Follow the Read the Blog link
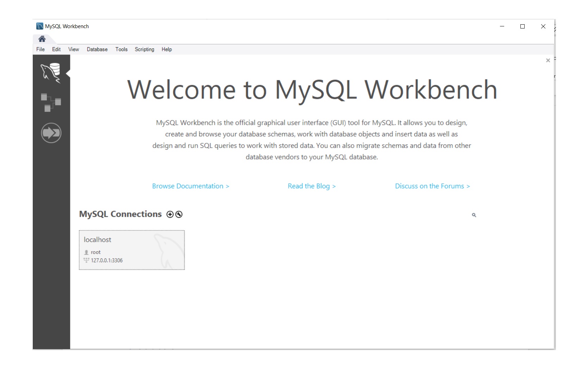The image size is (588, 380). [x=311, y=186]
